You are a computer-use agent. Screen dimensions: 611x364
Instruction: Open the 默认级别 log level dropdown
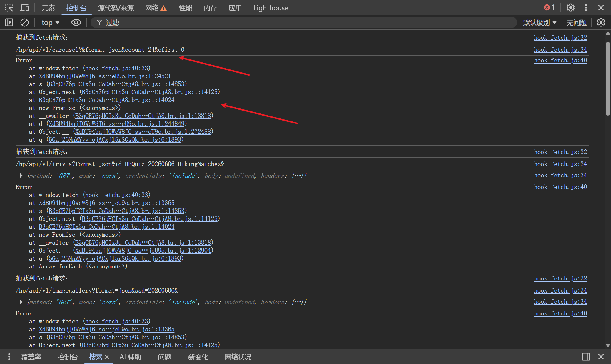coord(540,23)
